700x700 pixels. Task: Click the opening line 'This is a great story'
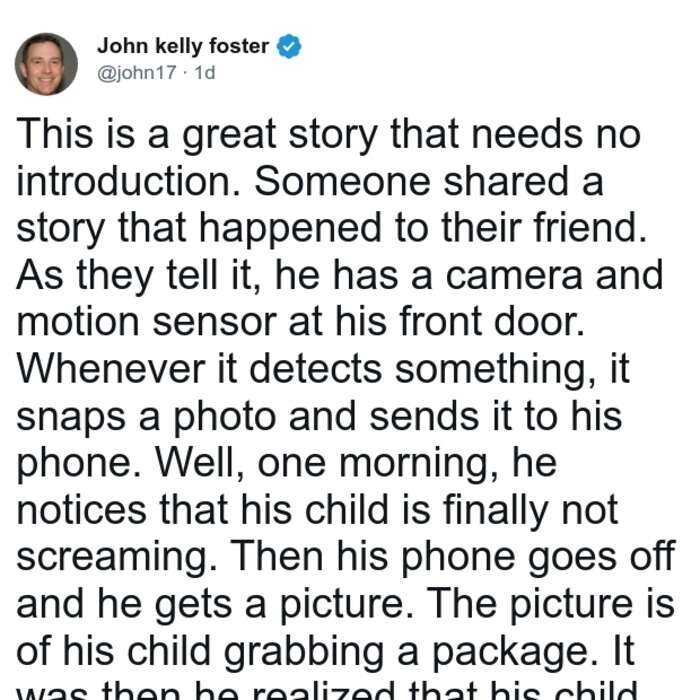(197, 135)
